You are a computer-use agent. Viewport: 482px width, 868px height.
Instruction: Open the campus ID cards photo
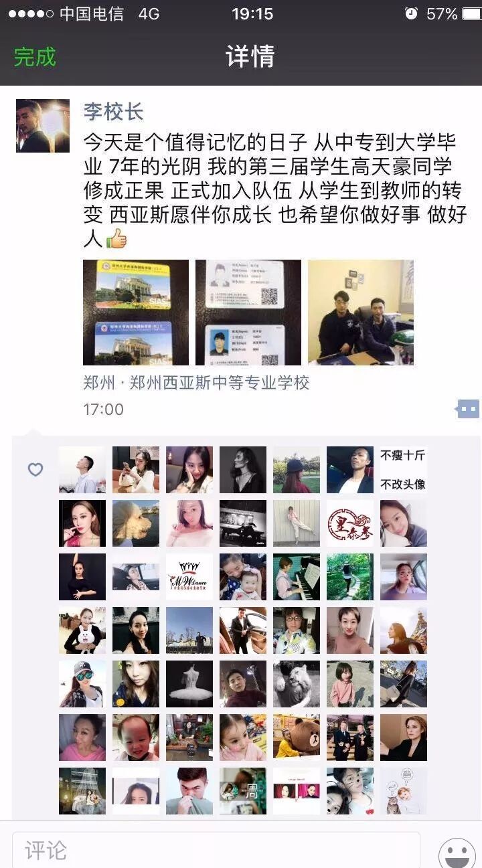[x=136, y=313]
